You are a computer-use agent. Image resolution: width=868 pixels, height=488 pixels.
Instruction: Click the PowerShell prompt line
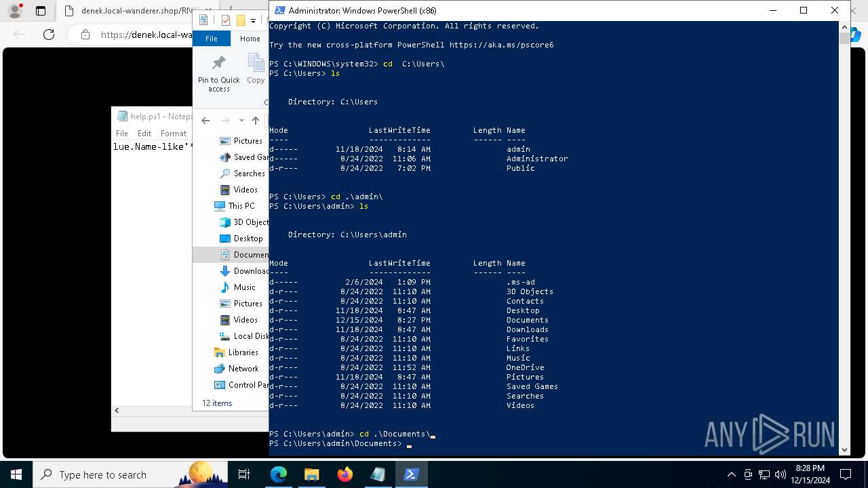[339, 443]
